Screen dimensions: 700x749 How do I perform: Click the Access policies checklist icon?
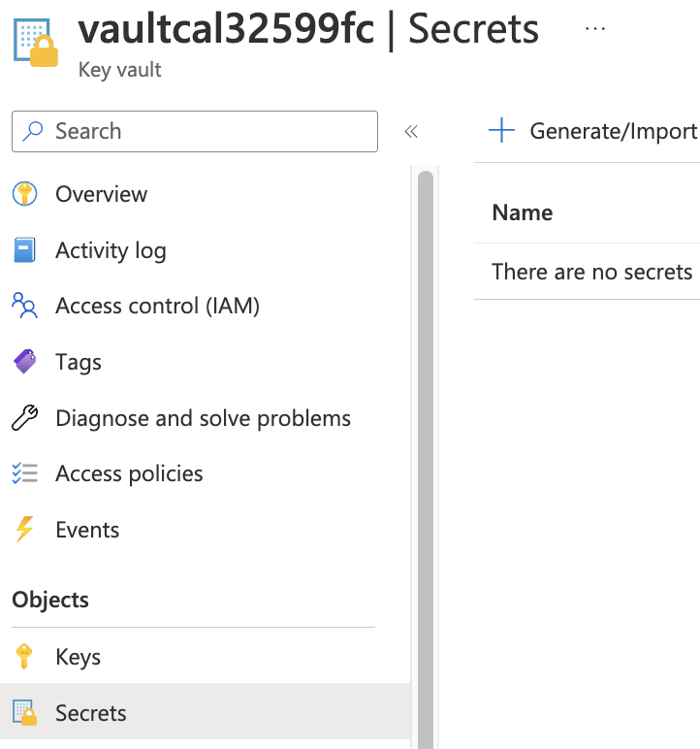tap(24, 473)
